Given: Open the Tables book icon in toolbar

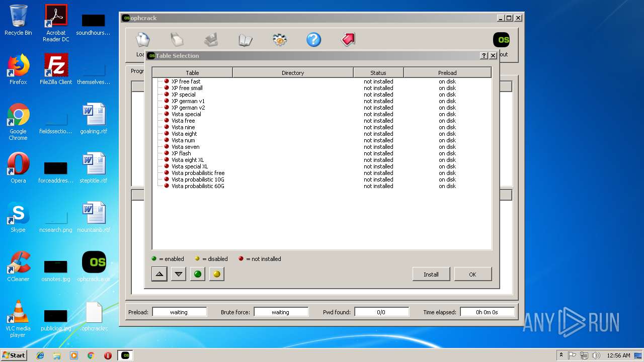Looking at the screenshot, I should click(x=246, y=40).
